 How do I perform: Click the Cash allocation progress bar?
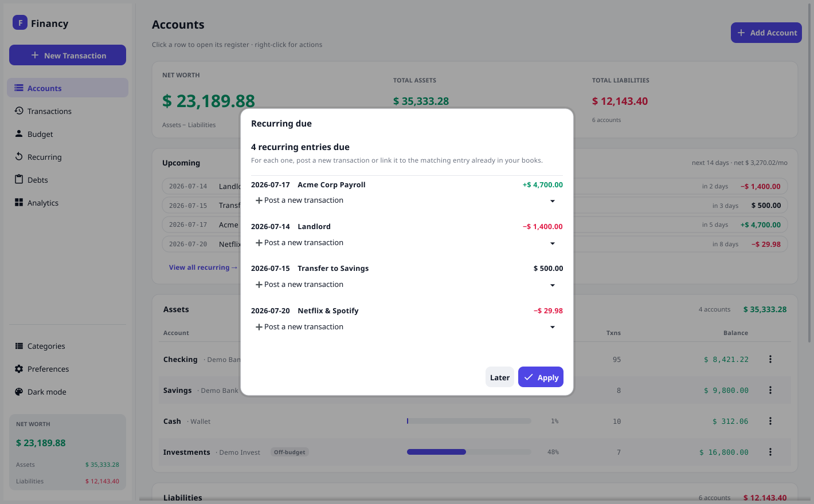point(469,421)
